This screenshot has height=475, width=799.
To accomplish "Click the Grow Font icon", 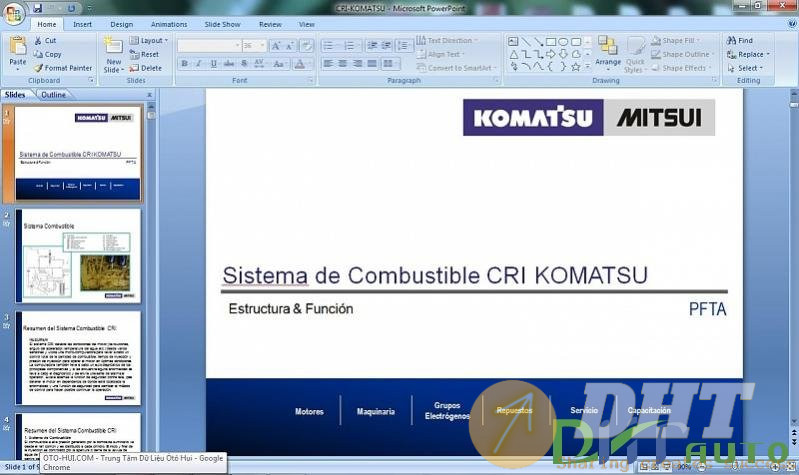I will tap(276, 46).
